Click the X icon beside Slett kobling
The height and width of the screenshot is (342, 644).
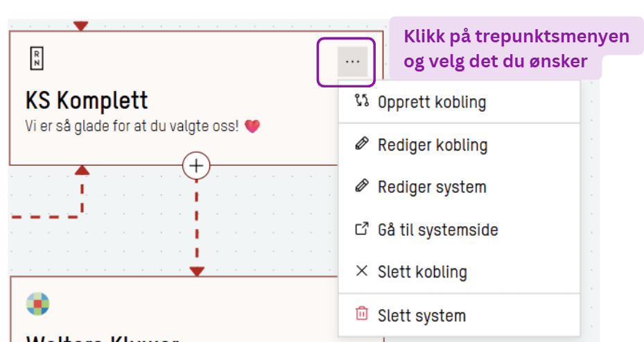(361, 271)
